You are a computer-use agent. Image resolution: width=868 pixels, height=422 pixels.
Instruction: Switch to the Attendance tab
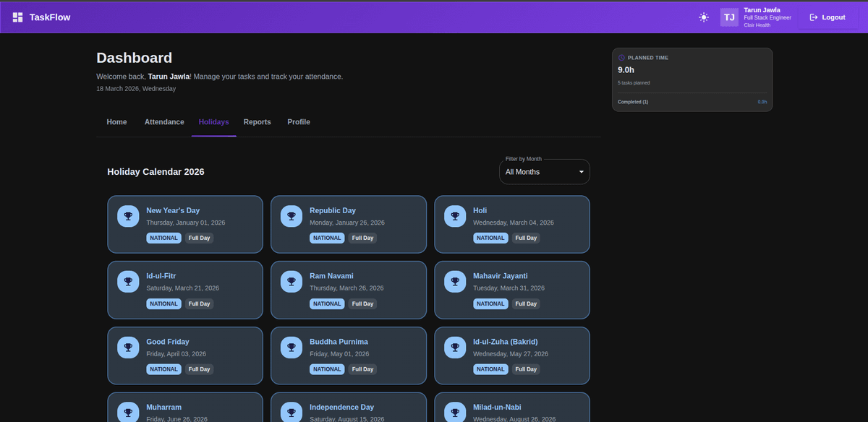163,121
